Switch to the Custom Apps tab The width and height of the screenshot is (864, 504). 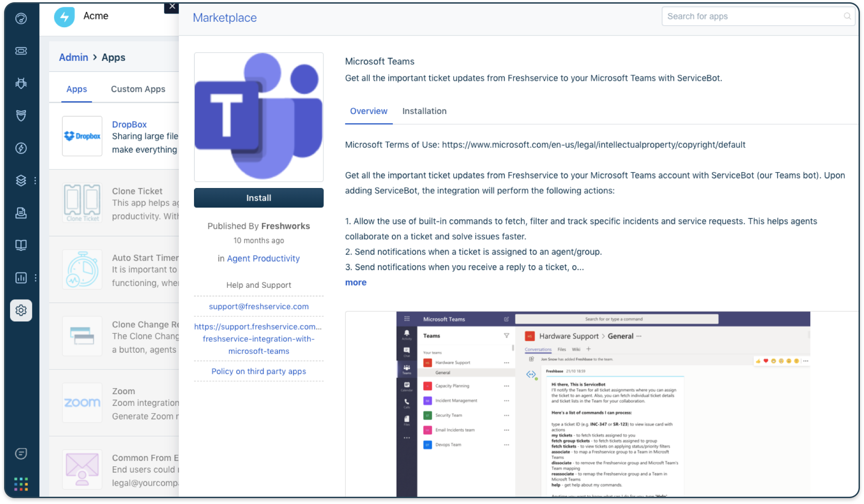138,89
